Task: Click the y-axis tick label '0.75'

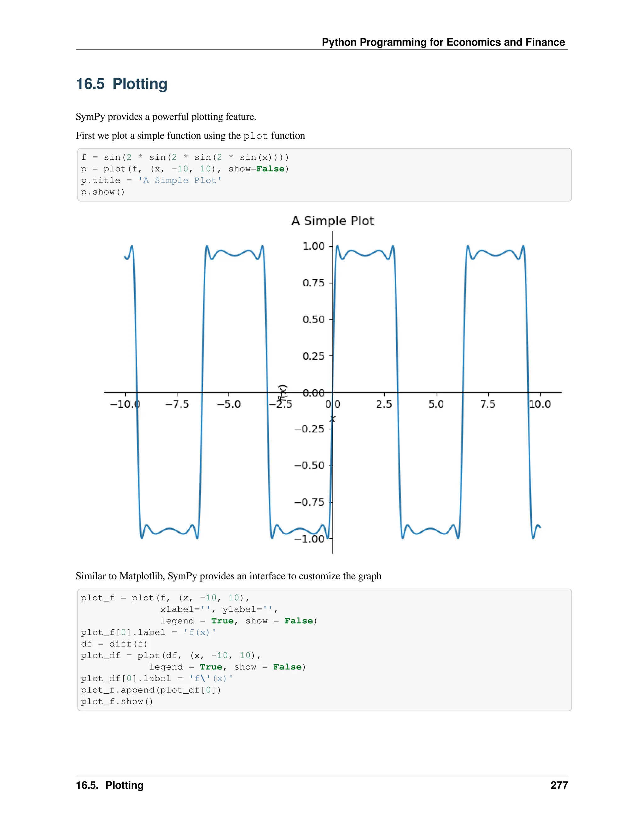Action: coord(314,283)
